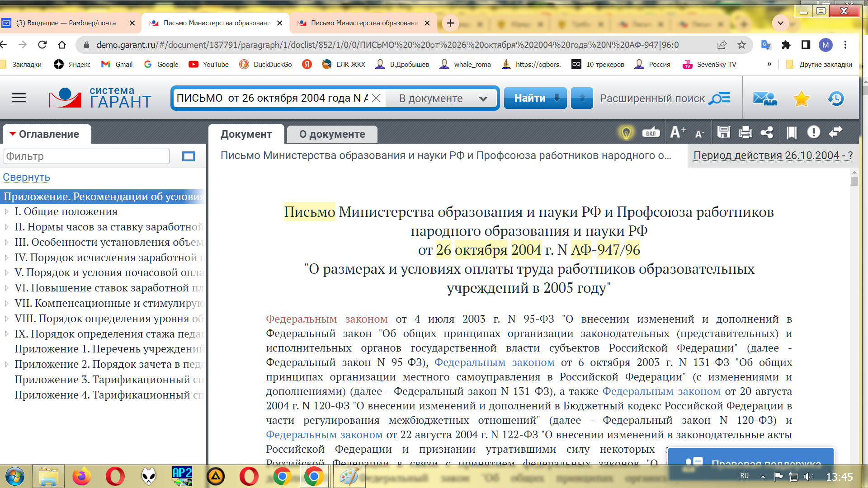This screenshot has height=488, width=868.
Task: Open the Garant mail subscription icon
Action: pyautogui.click(x=765, y=98)
